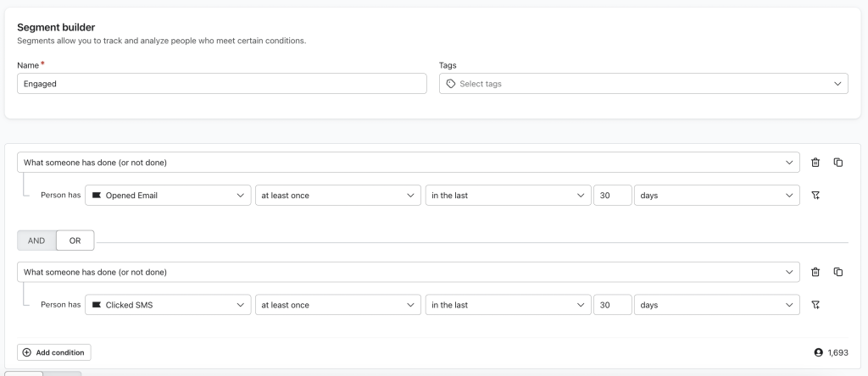868x376 pixels.
Task: Switch condition connector to OR
Action: 75,241
